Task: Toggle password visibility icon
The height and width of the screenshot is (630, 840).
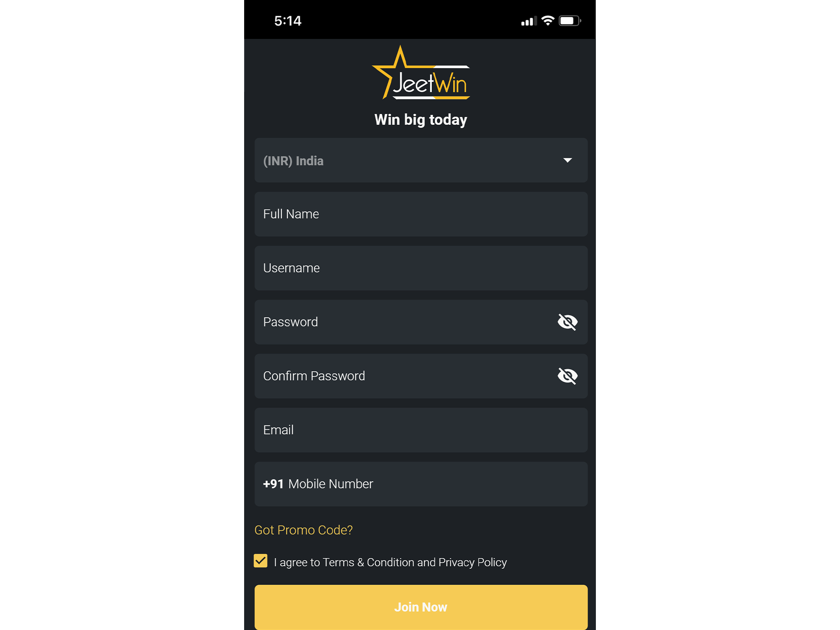Action: click(x=567, y=322)
